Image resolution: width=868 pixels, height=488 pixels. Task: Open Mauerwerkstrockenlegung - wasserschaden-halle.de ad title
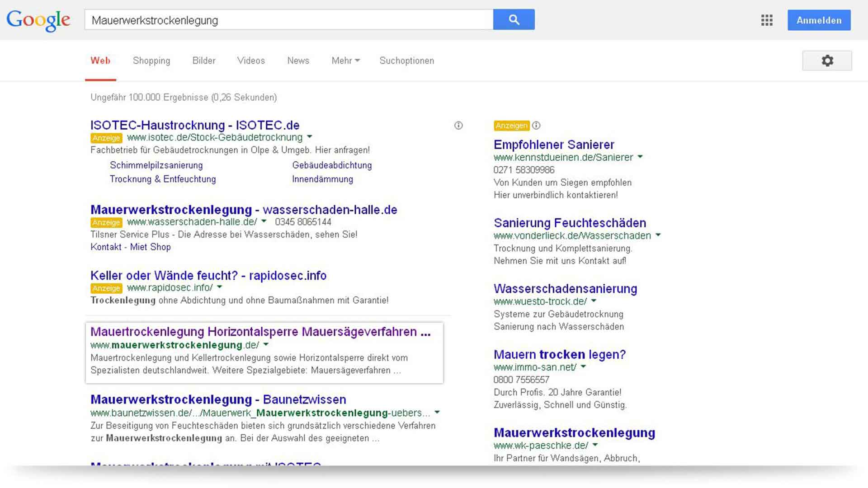(244, 210)
